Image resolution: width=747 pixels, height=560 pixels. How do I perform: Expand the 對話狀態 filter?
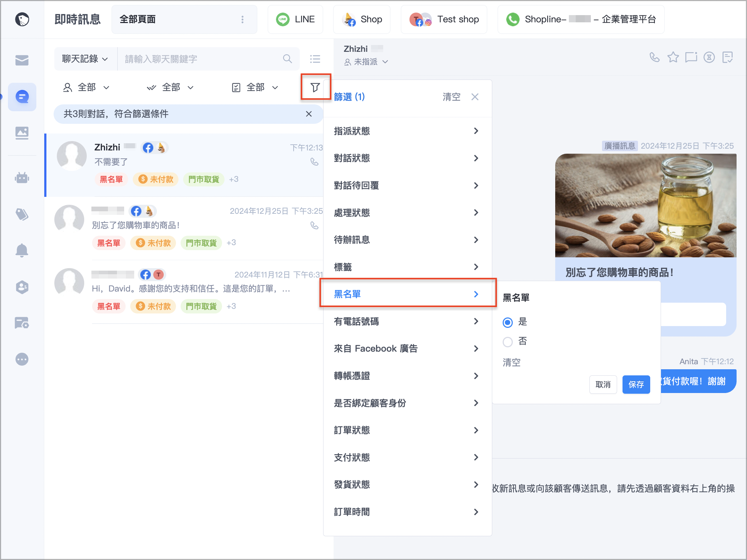407,158
